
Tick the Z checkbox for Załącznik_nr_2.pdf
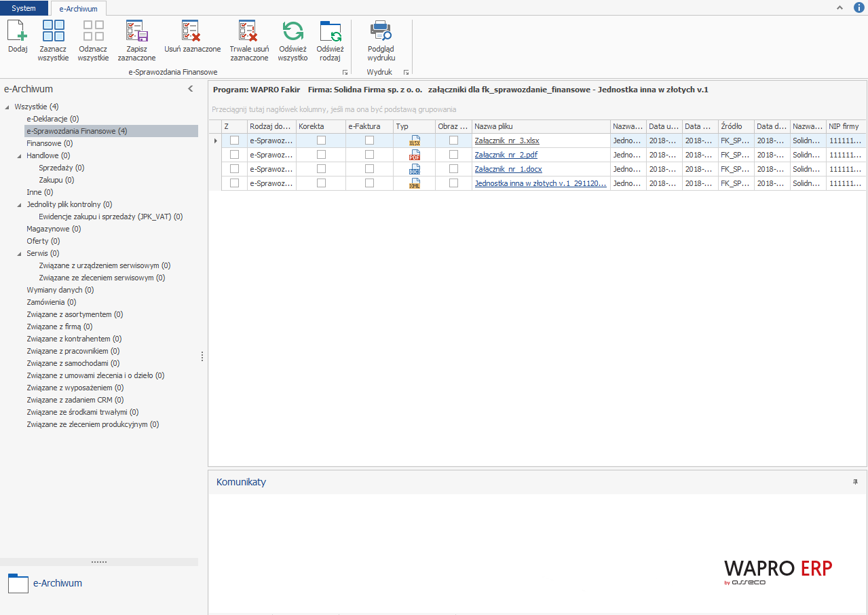tap(235, 155)
